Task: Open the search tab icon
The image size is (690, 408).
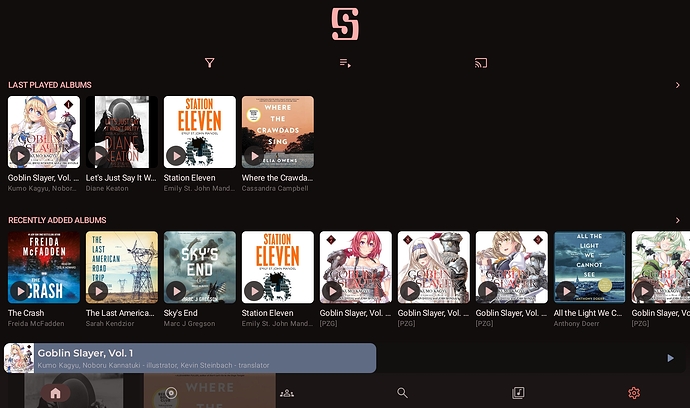Action: [x=402, y=393]
